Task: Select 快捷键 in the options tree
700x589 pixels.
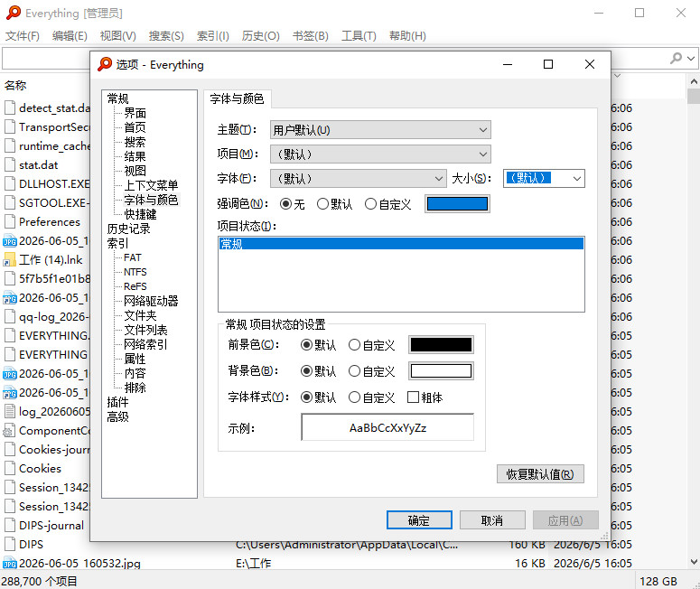Action: click(x=140, y=214)
